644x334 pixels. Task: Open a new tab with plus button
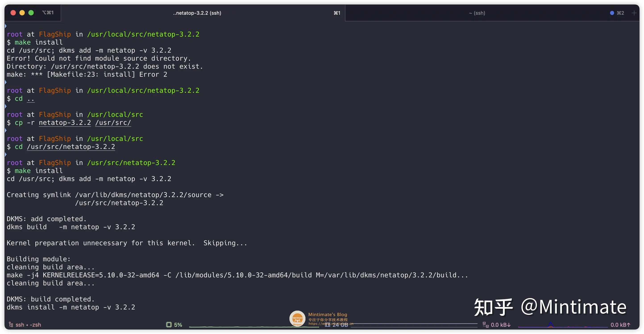(634, 13)
